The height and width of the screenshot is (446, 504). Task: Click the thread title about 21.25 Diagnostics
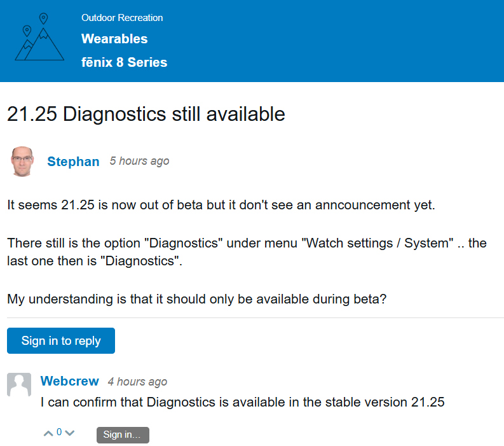146,115
